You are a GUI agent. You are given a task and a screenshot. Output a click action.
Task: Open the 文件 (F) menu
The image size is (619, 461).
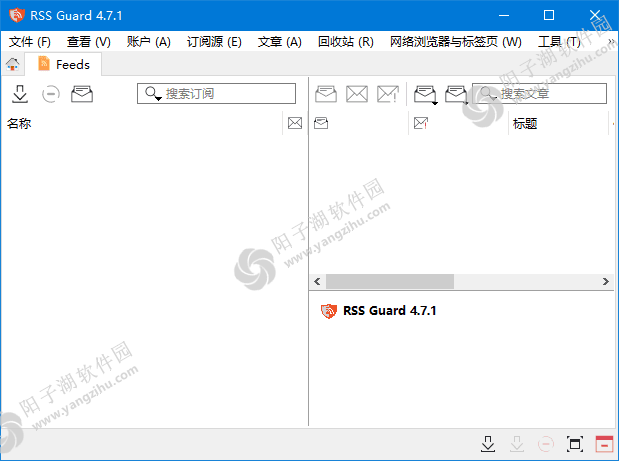coord(30,41)
